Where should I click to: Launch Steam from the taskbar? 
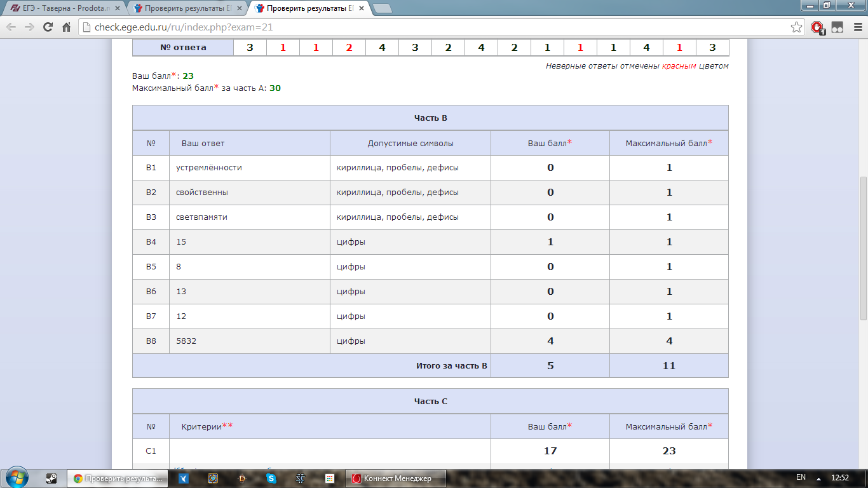pos(51,478)
